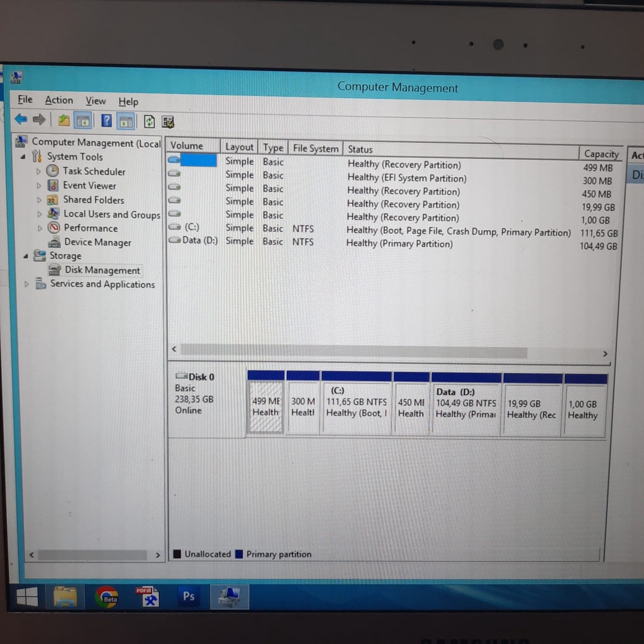Expand the Local Users and Groups node

[40, 214]
